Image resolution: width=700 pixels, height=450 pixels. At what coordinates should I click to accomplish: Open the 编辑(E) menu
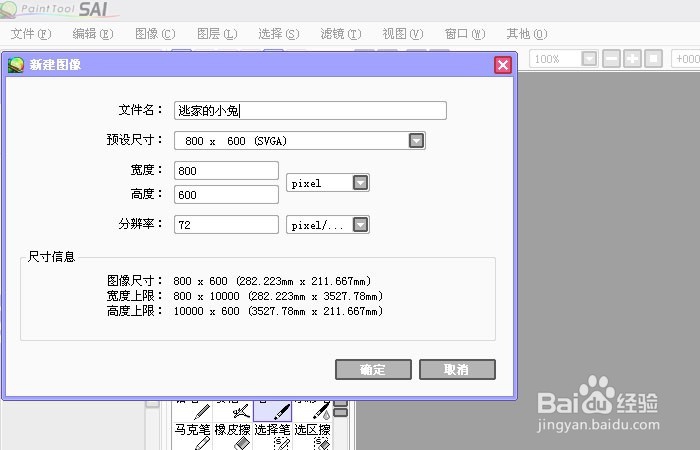coord(93,34)
